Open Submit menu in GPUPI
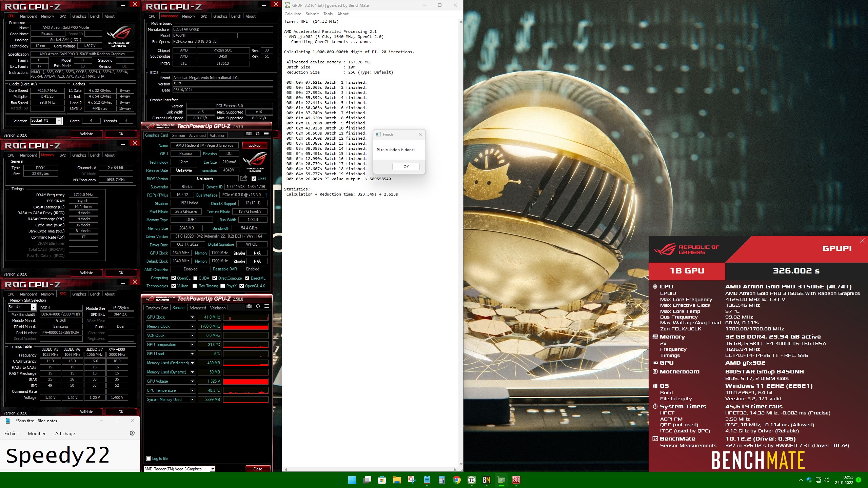 coord(312,14)
